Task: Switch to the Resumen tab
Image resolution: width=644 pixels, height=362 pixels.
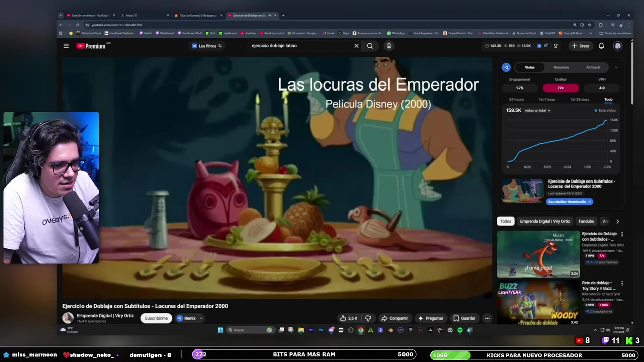Action: coord(561,67)
